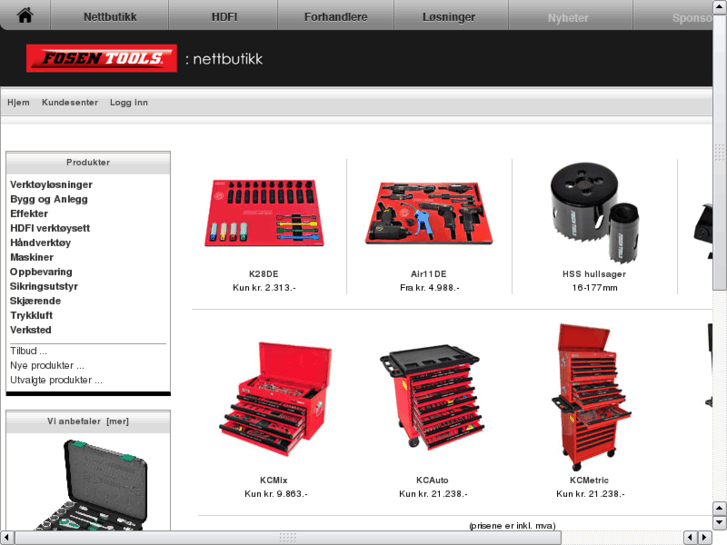
Task: Open the Verksted category
Action: click(x=31, y=330)
